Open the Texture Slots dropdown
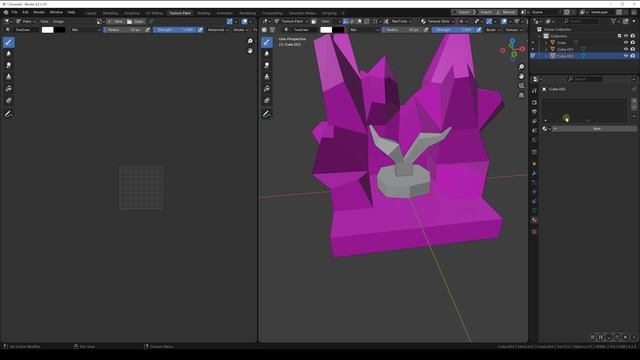The height and width of the screenshot is (360, 640). coord(438,21)
